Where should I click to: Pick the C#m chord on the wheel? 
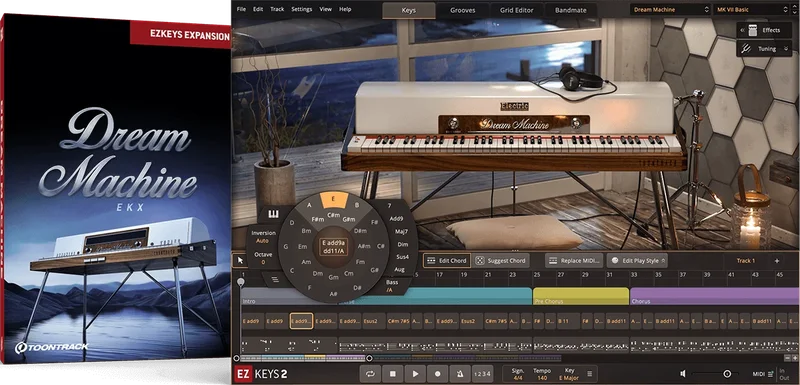point(334,215)
